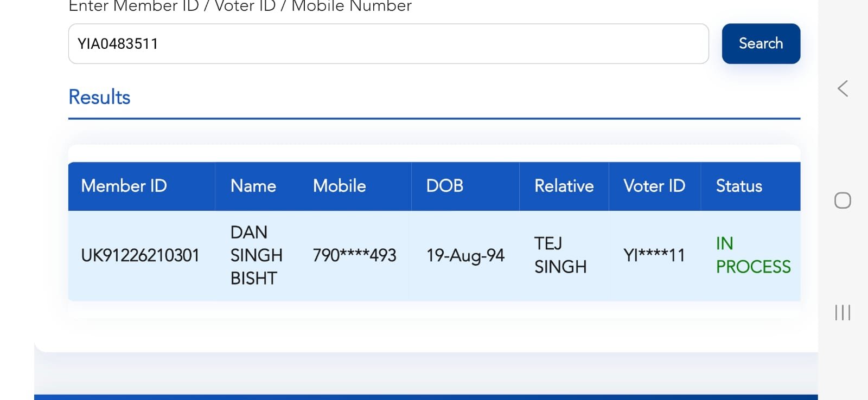Open recent apps via three-bar icon
Image resolution: width=868 pixels, height=400 pixels.
pos(843,313)
